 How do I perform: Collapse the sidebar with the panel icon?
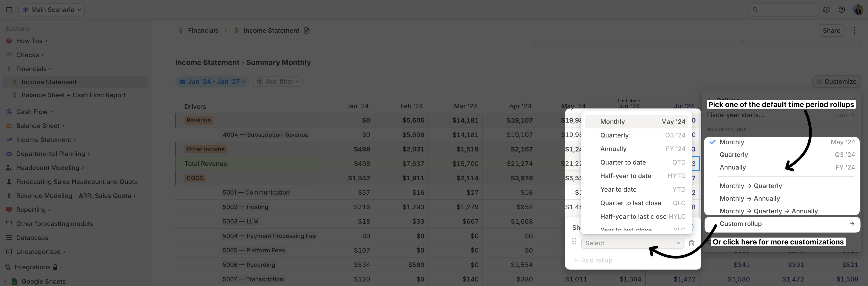click(x=9, y=10)
